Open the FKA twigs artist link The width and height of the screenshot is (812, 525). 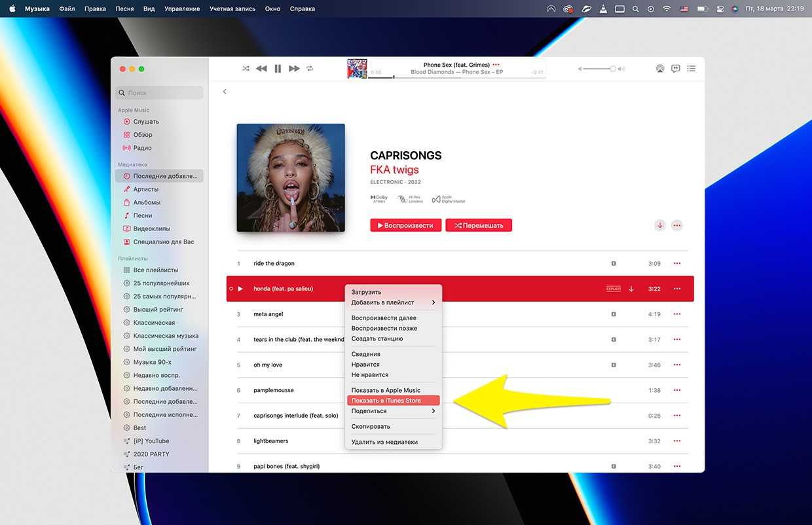pyautogui.click(x=394, y=170)
